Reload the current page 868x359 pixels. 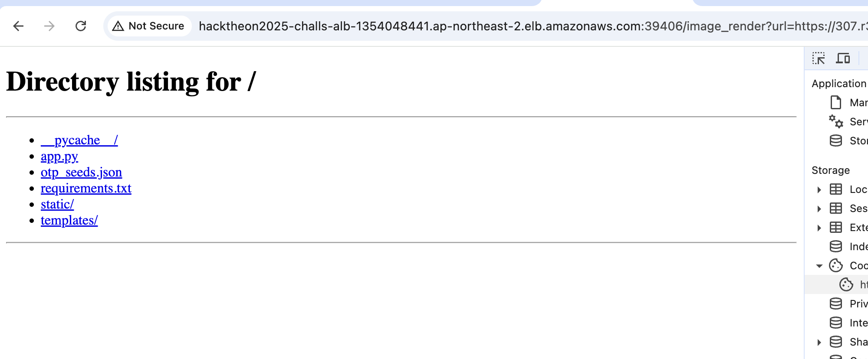(x=81, y=26)
